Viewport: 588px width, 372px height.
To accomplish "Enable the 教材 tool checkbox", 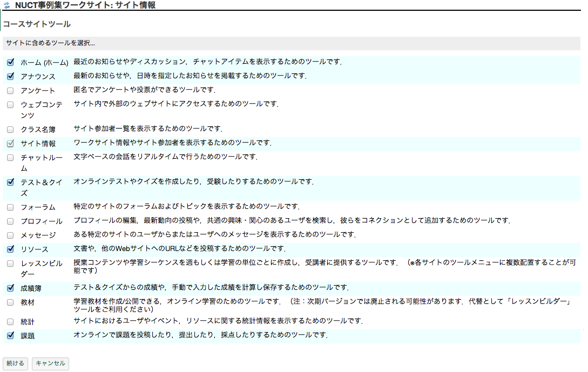I will 10,302.
